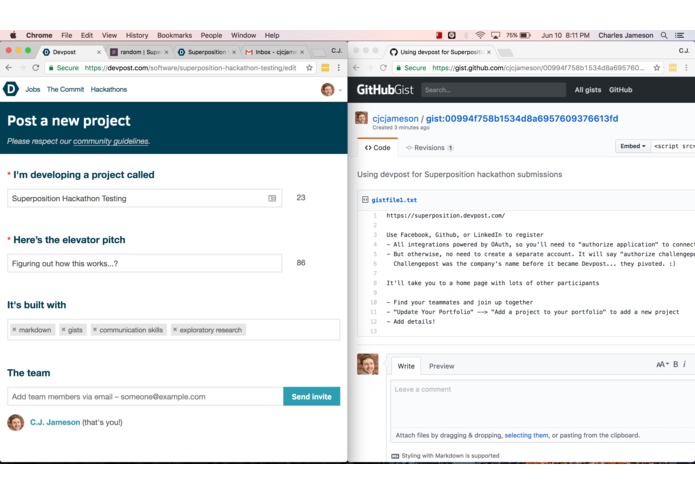Remove the communication skills tag
Image resolution: width=695 pixels, height=494 pixels.
point(94,330)
